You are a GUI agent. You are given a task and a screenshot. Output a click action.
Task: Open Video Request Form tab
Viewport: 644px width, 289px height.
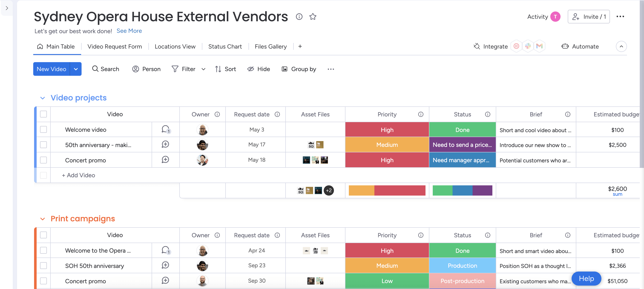click(115, 47)
